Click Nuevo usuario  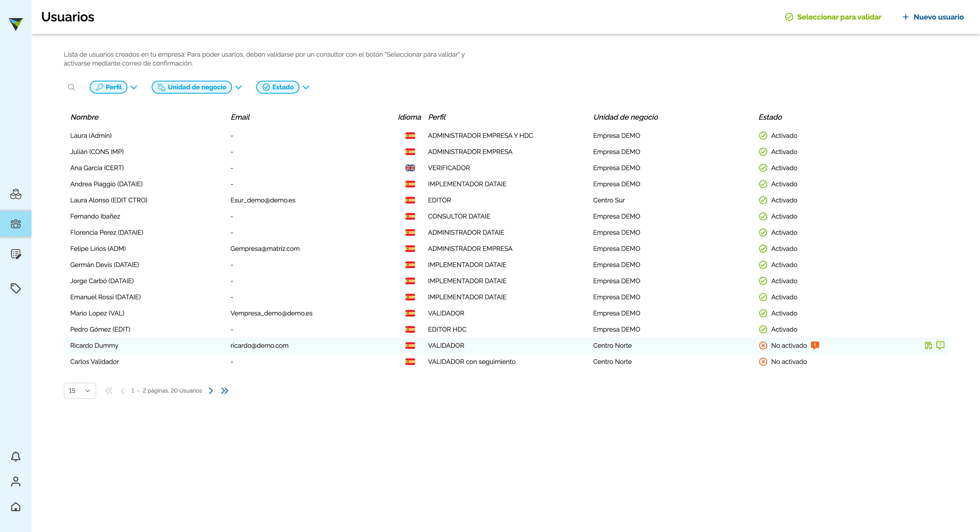click(x=933, y=17)
